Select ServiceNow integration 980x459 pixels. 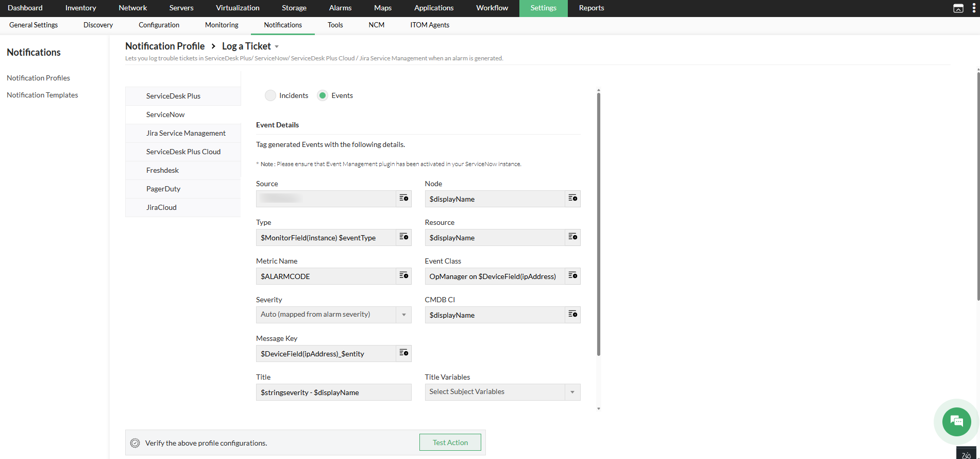[x=183, y=114]
